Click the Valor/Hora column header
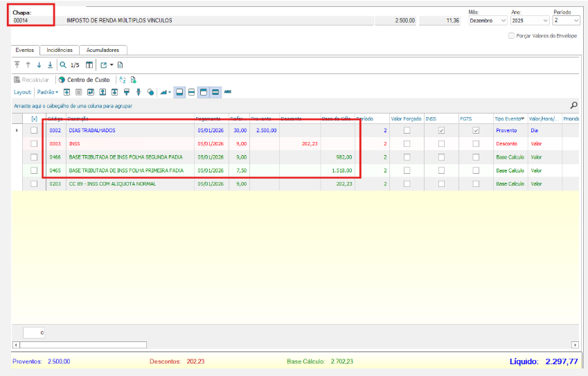 pyautogui.click(x=545, y=118)
